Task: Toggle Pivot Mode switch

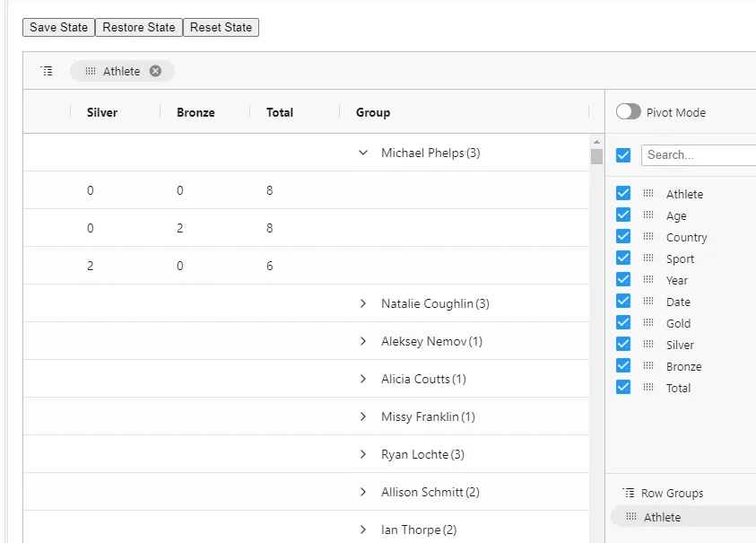Action: pos(629,111)
